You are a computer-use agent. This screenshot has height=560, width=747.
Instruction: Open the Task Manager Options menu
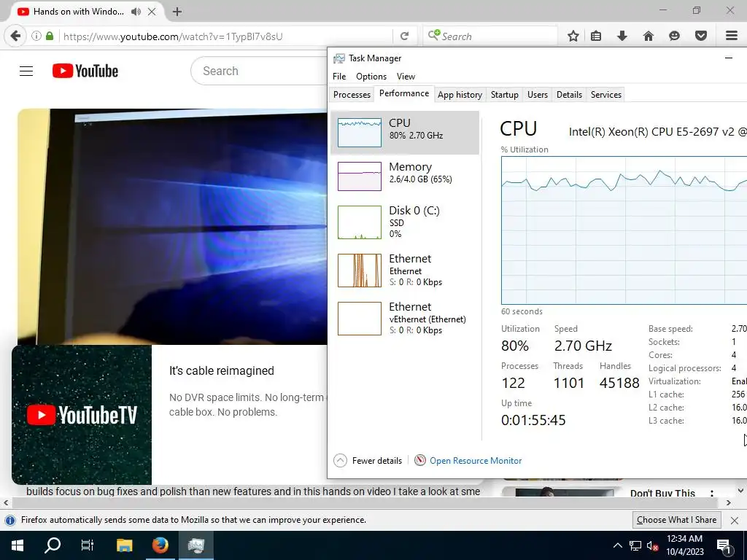[371, 76]
